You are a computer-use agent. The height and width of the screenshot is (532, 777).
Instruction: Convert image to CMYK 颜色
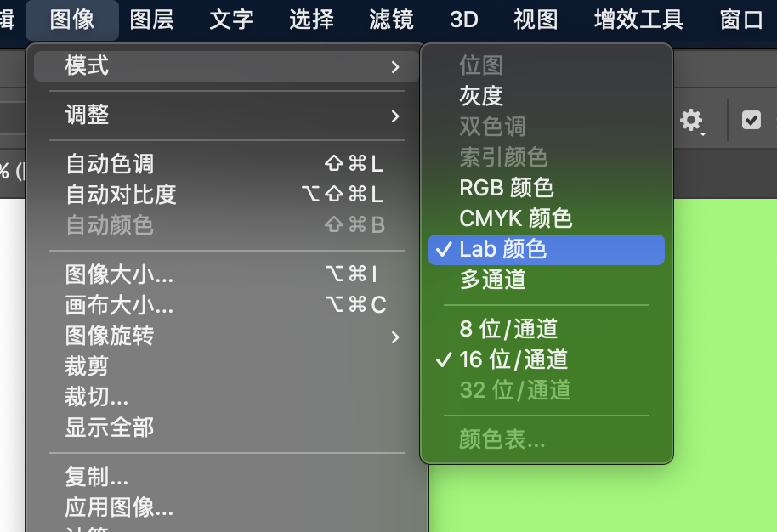tap(516, 218)
